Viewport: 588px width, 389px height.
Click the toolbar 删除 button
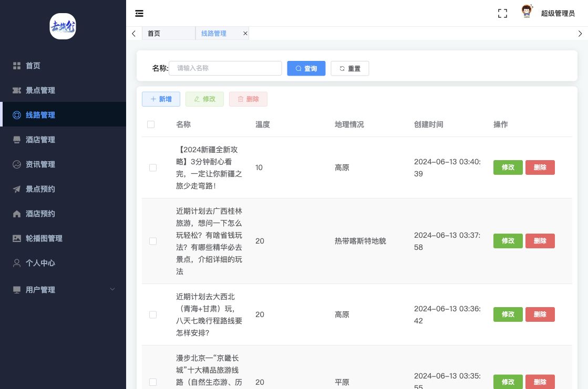pyautogui.click(x=248, y=99)
